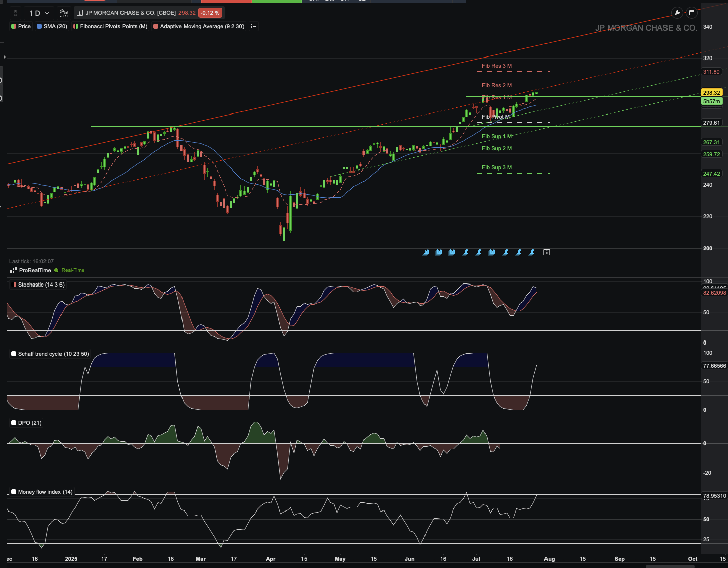Click the Fib Sup 2 M line label
728x568 pixels.
[497, 148]
